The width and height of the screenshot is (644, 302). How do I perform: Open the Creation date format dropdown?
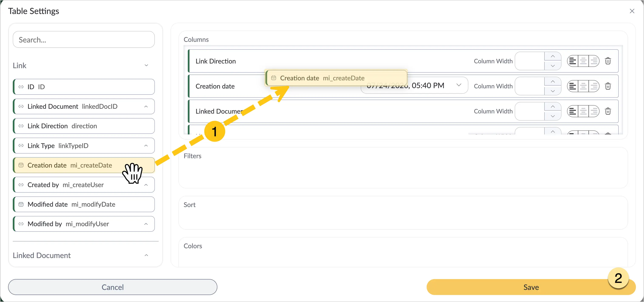point(459,85)
